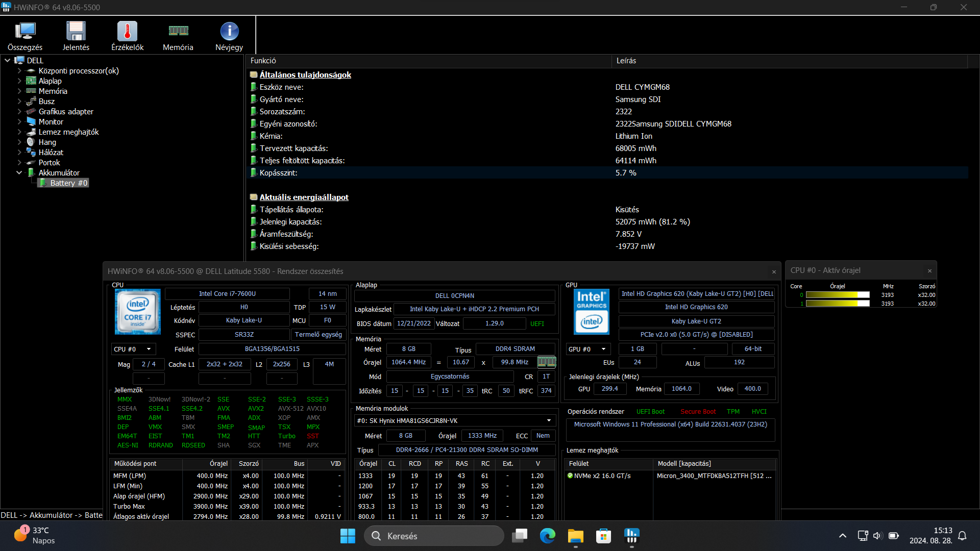Open the SK Hynix memory module dropdown

(455, 420)
